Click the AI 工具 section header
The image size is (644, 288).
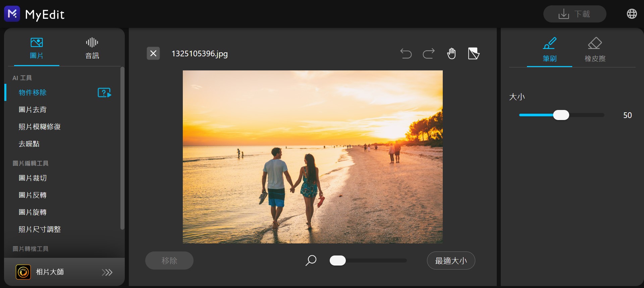(x=22, y=78)
